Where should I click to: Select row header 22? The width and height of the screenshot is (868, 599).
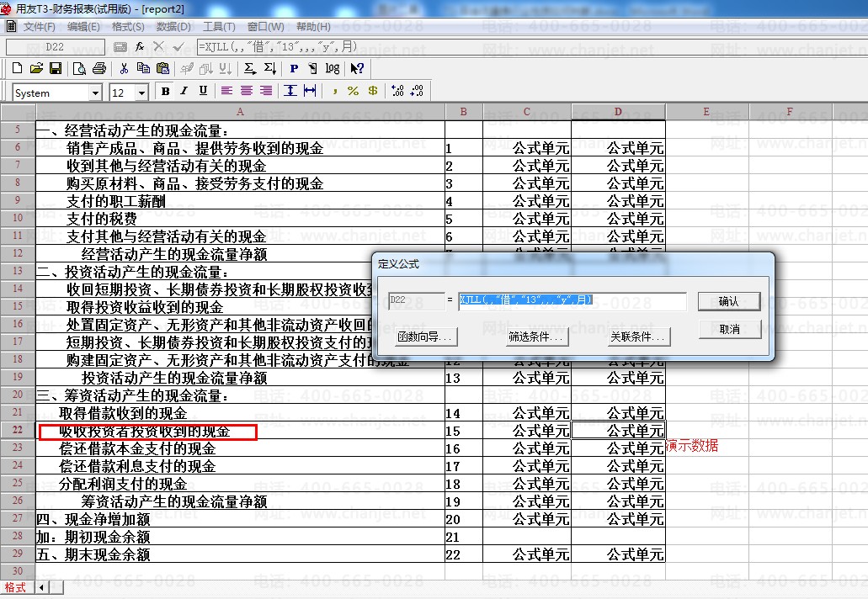click(x=18, y=430)
